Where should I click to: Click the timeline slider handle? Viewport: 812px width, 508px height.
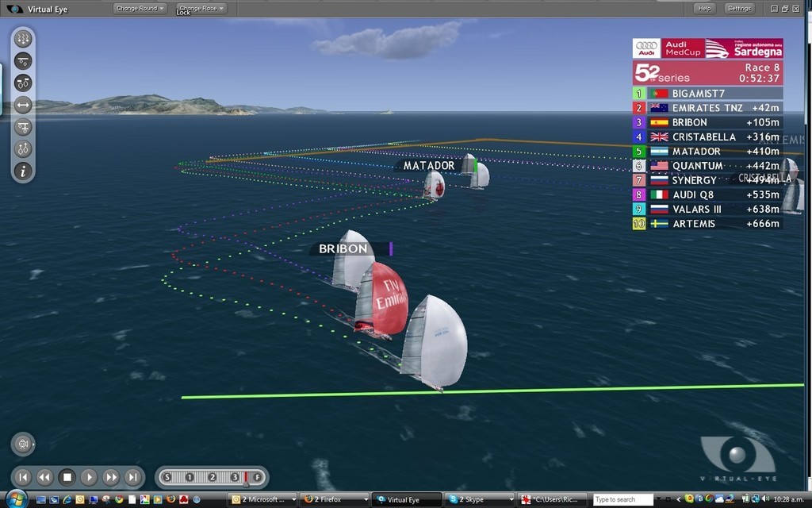[246, 479]
